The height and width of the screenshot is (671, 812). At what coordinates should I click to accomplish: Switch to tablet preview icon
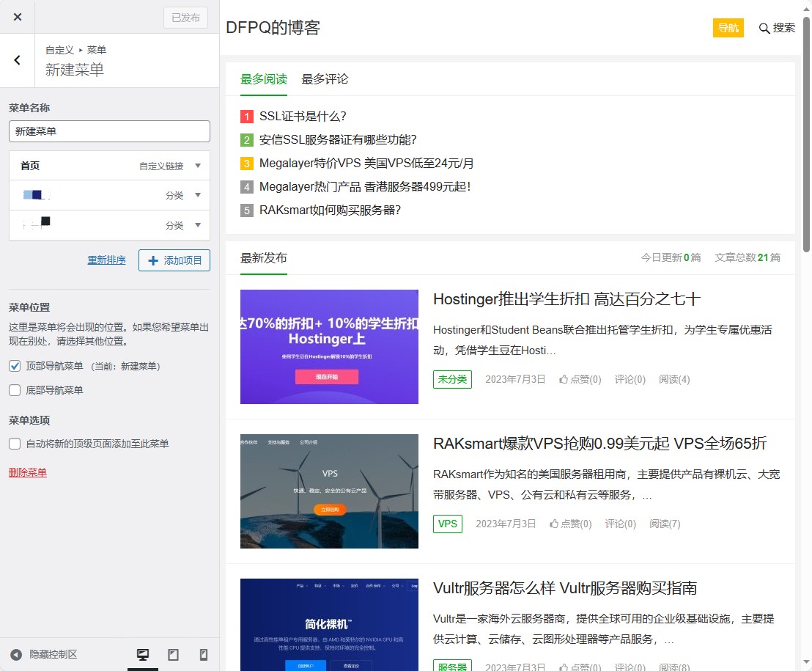tap(174, 655)
